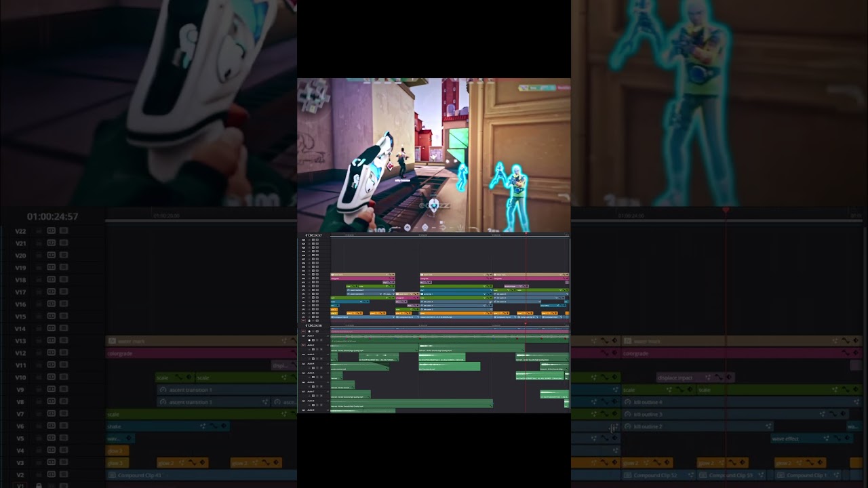Disable the enlarged V5 video track
The height and width of the screenshot is (488, 868).
click(x=64, y=439)
